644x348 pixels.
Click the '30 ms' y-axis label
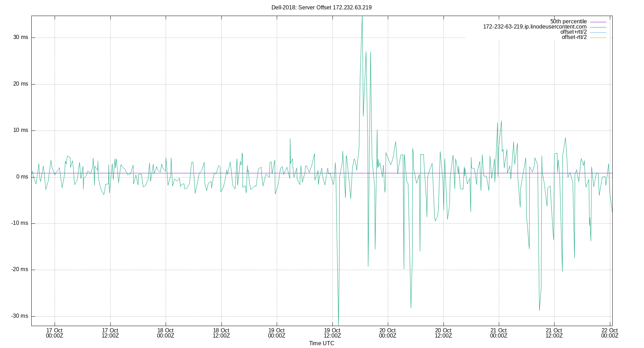coord(21,37)
